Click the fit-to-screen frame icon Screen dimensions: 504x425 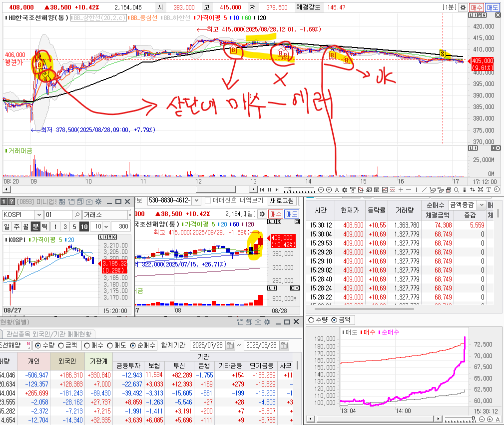(481, 190)
